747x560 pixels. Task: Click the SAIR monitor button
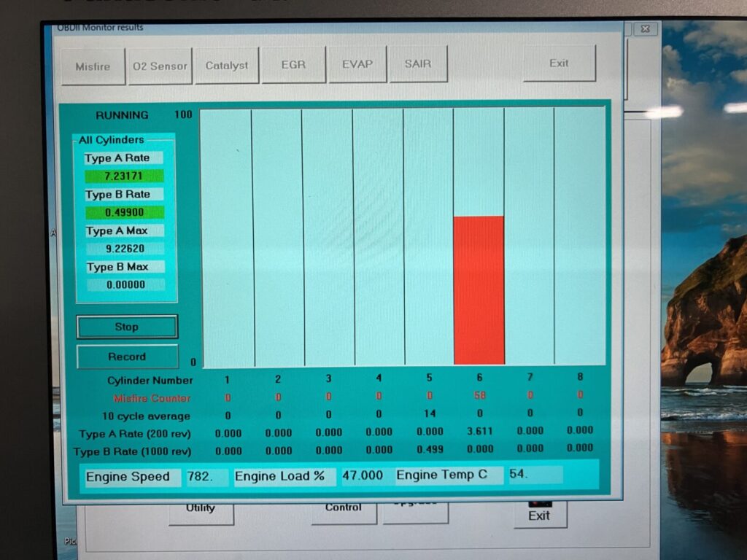(418, 64)
